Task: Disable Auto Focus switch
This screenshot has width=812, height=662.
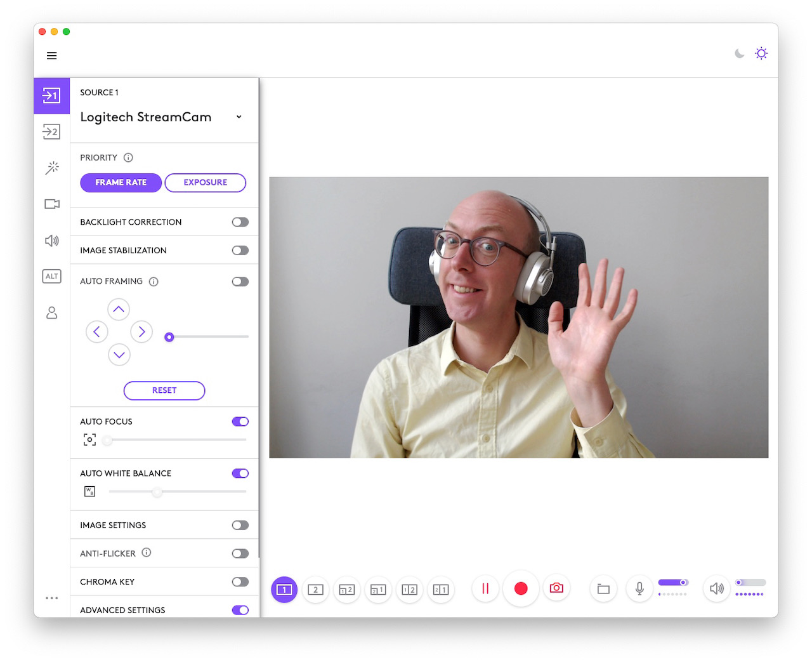Action: click(240, 422)
